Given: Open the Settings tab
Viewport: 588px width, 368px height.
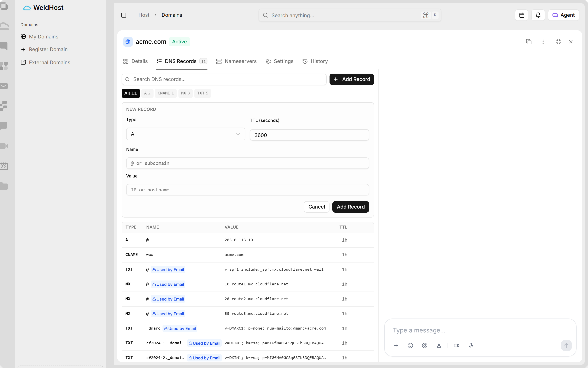Looking at the screenshot, I should 280,61.
